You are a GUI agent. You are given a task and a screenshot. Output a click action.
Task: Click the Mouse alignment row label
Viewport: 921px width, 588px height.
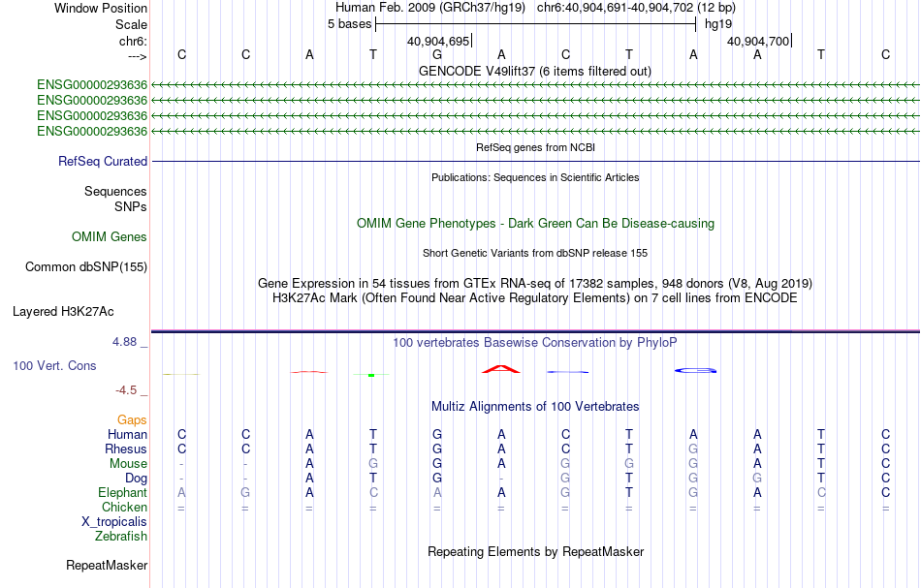[x=128, y=464]
